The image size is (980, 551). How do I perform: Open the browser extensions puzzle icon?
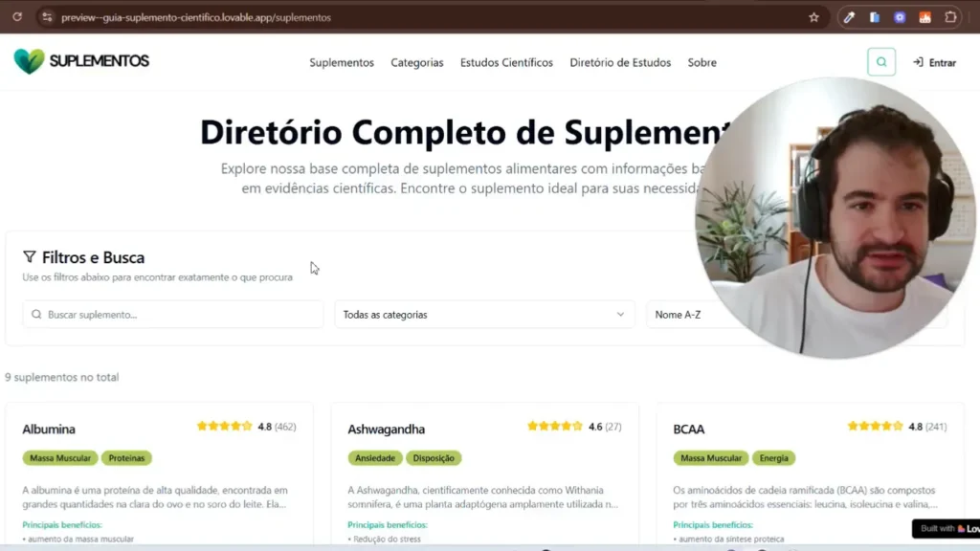point(950,17)
